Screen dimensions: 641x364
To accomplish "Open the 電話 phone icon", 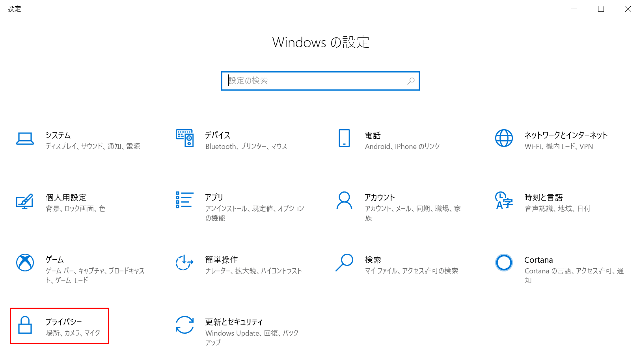I will (344, 138).
